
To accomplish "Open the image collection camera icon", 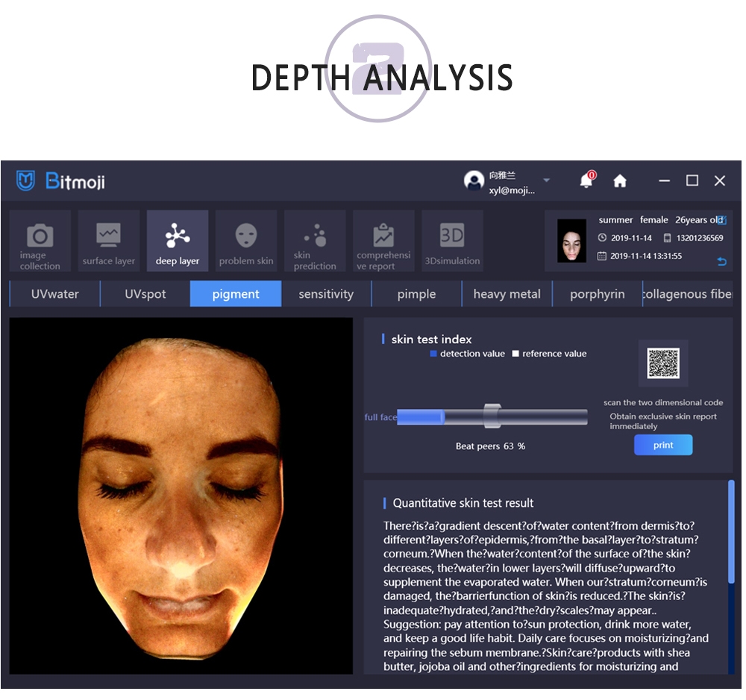I will pos(40,237).
